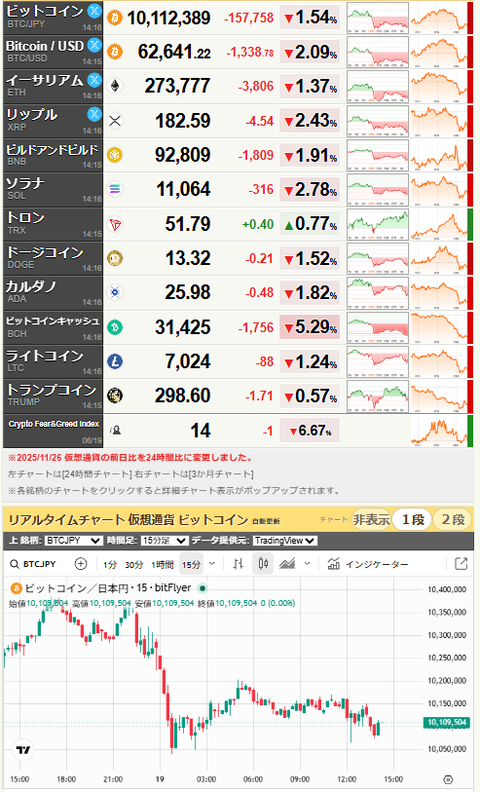The image size is (480, 792).
Task: Open the 上銘柄 BTCJPY dropdown
Action: pos(74,540)
